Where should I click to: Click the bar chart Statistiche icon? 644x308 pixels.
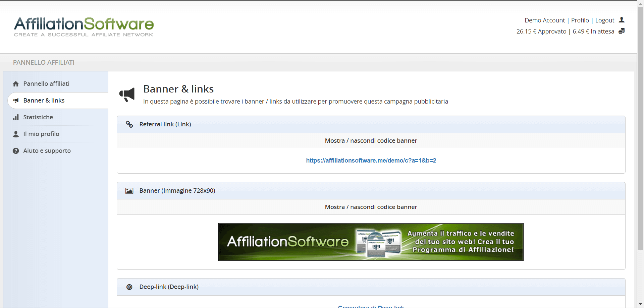click(16, 117)
